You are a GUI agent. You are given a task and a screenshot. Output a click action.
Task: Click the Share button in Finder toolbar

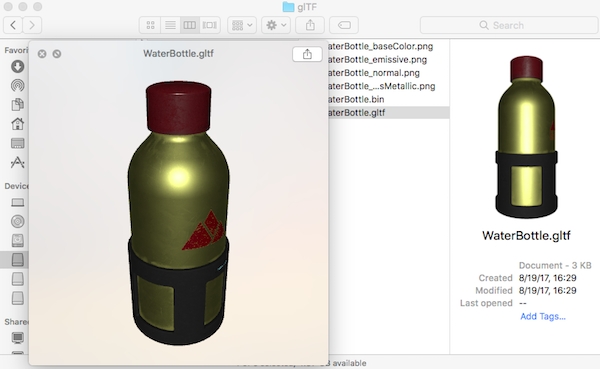coord(310,25)
